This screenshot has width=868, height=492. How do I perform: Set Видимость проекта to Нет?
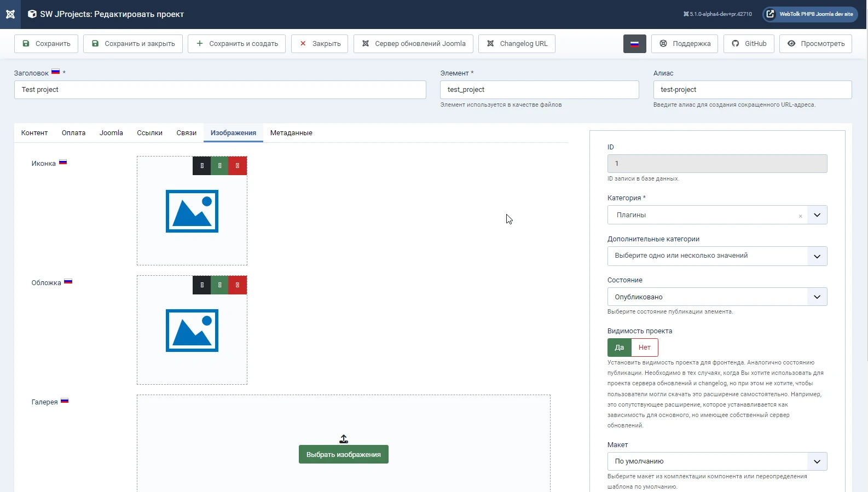click(x=645, y=348)
